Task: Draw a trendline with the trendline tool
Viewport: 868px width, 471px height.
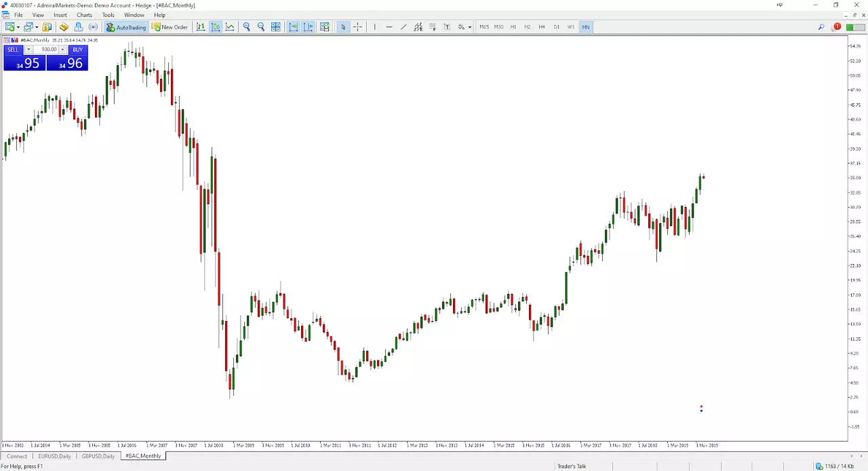Action: (x=403, y=27)
